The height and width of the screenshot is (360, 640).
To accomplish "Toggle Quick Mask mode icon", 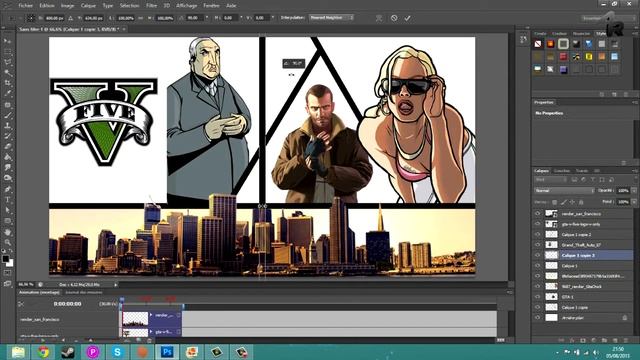I will (7, 273).
